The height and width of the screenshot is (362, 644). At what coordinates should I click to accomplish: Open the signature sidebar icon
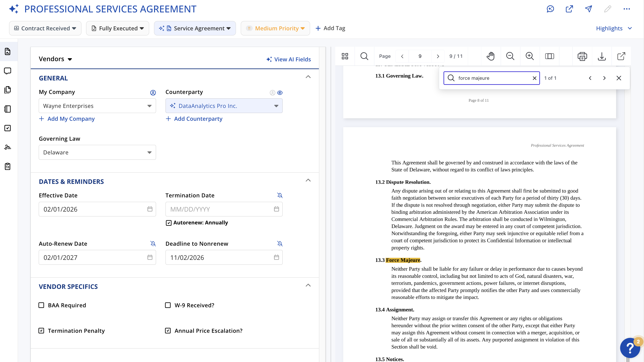coord(8,147)
